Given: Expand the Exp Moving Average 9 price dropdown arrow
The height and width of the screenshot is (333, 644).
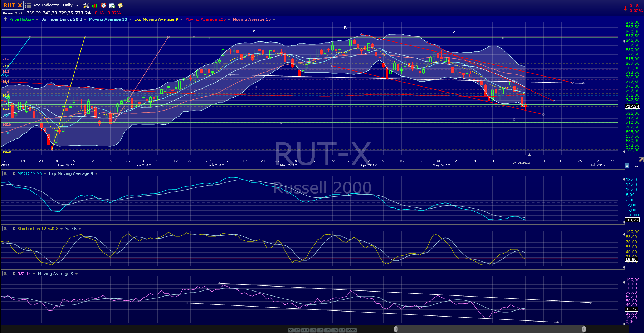Looking at the screenshot, I should [181, 20].
